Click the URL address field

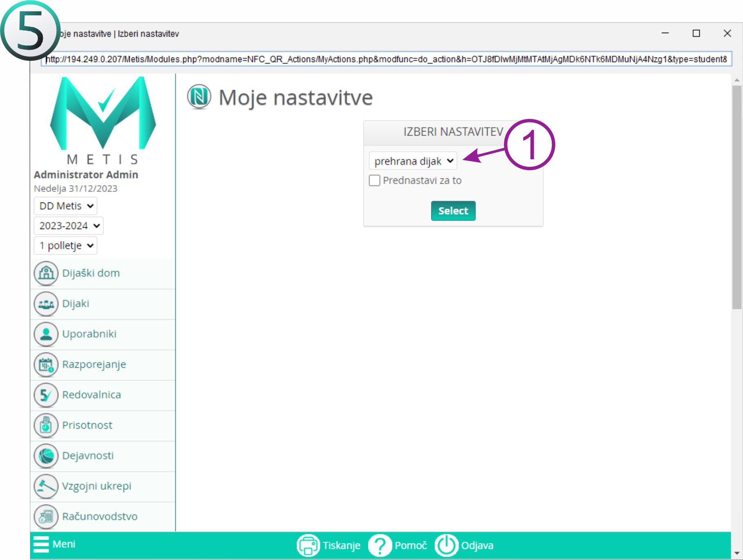click(x=386, y=59)
